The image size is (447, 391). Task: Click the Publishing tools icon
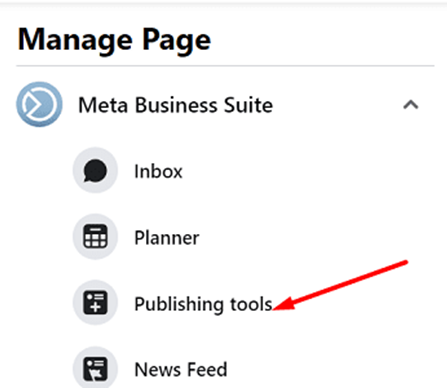(95, 303)
